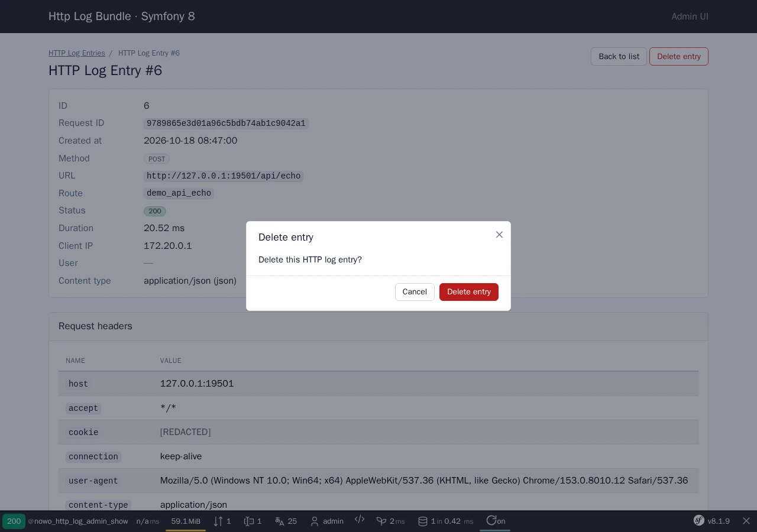Click the Admin UI link in top bar
Image resolution: width=757 pixels, height=532 pixels.
(690, 17)
